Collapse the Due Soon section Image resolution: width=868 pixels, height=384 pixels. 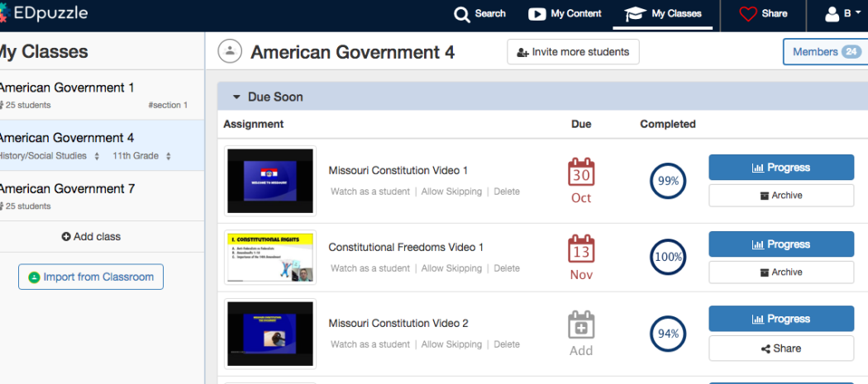point(236,97)
